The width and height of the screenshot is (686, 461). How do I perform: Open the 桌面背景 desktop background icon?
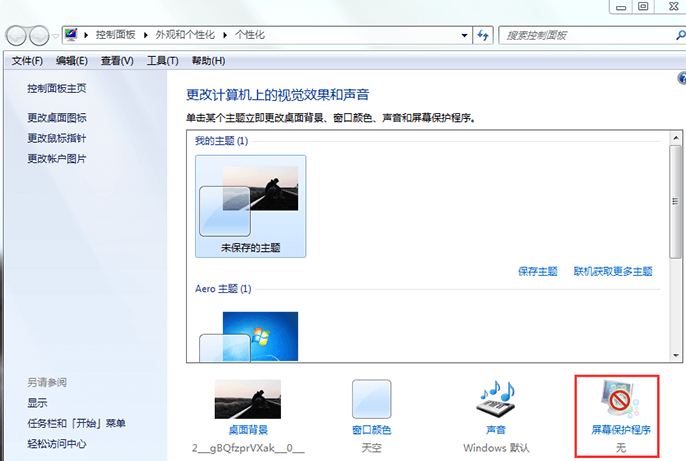(247, 400)
